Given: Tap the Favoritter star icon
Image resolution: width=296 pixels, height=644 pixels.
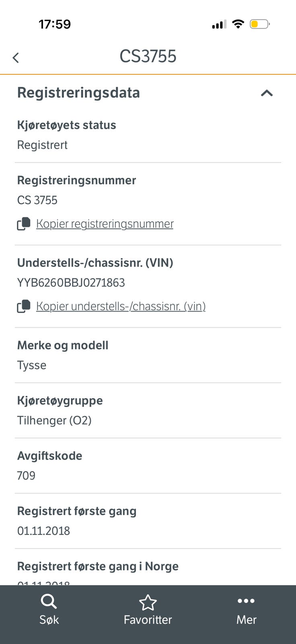Looking at the screenshot, I should 148,602.
